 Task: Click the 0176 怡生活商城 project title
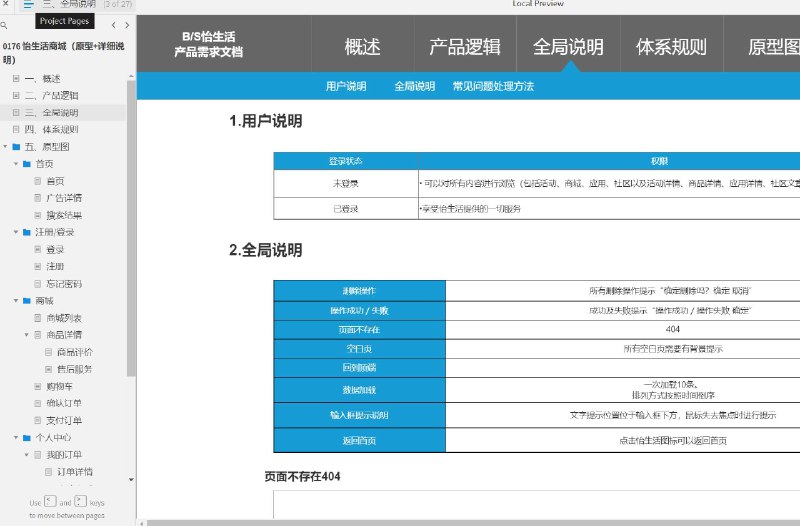point(64,53)
